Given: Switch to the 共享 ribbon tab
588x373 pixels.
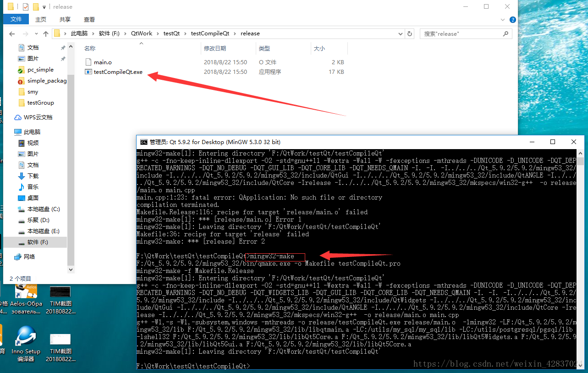Looking at the screenshot, I should coord(65,19).
